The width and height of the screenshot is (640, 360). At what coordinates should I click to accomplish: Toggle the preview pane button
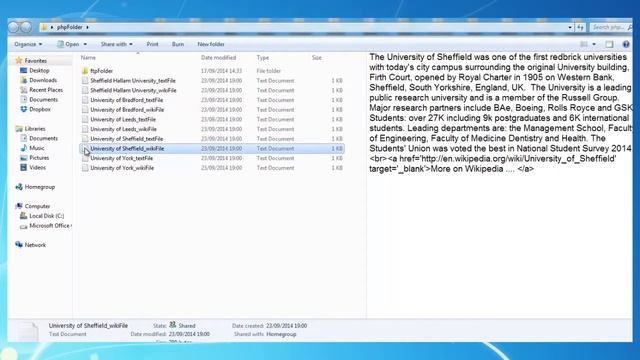point(609,44)
